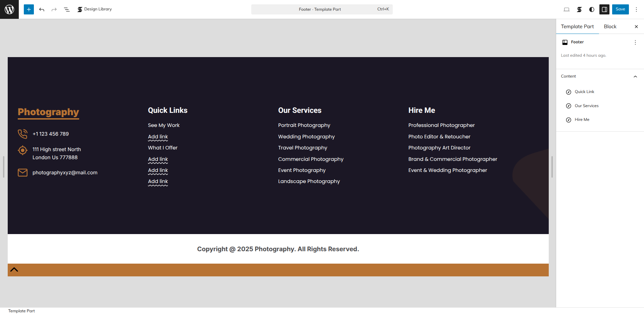This screenshot has height=315, width=644.
Task: Open the Photography Art Director link
Action: 439,148
